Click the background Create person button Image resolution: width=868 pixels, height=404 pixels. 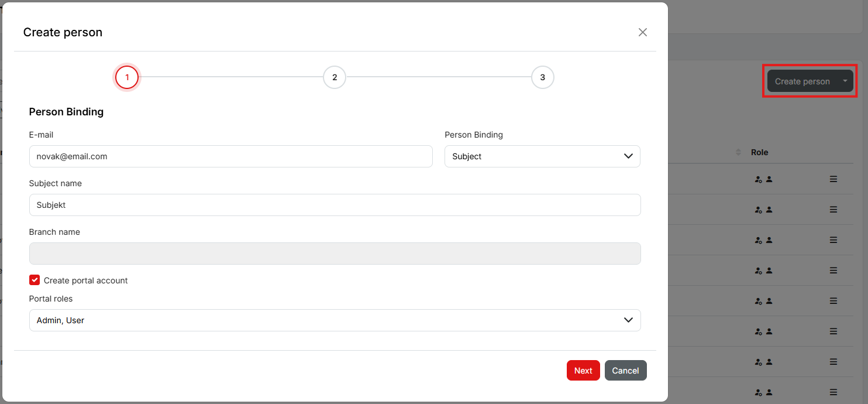pos(802,81)
